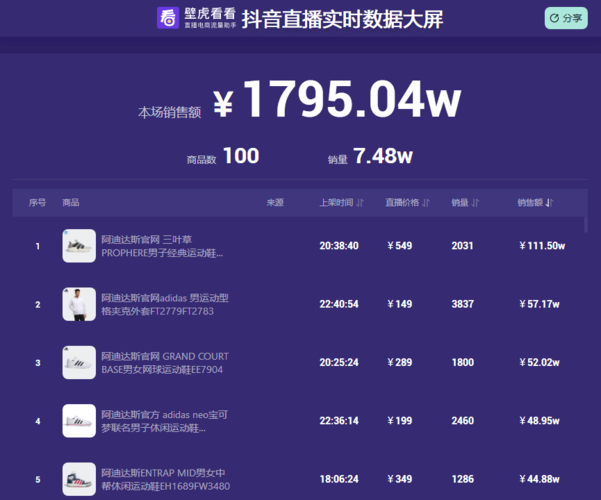Select live price ¥199 cell

click(x=400, y=421)
